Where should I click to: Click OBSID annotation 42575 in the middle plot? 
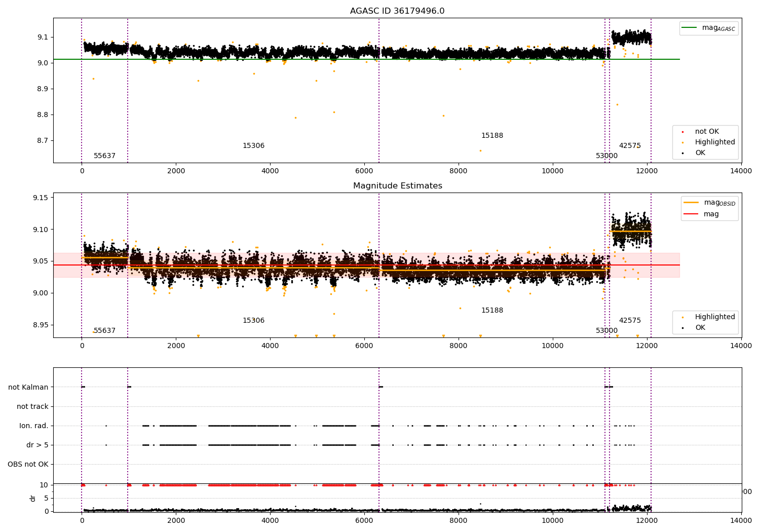click(630, 321)
